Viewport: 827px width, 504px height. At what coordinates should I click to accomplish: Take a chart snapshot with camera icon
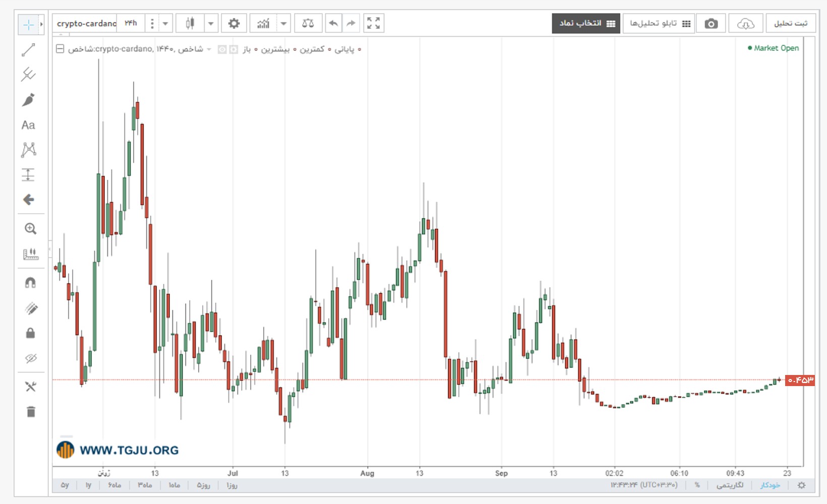[x=711, y=24]
